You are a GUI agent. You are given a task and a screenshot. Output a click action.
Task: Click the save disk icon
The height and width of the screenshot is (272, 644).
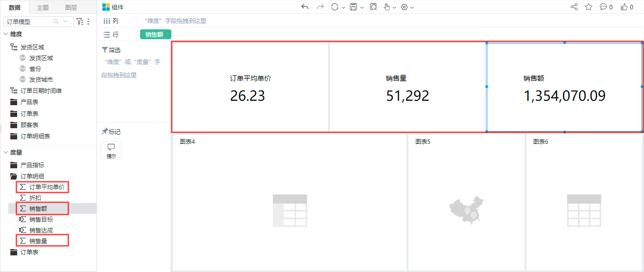click(354, 7)
